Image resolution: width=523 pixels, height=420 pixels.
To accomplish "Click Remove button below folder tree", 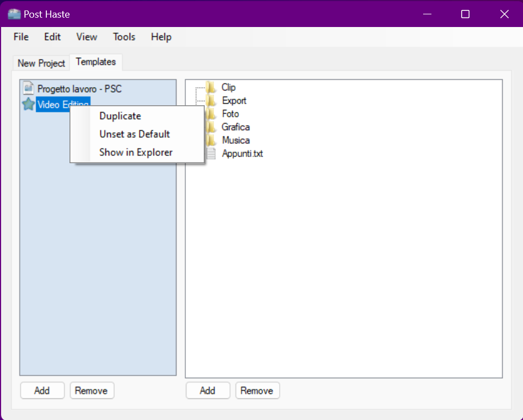I will pyautogui.click(x=258, y=390).
